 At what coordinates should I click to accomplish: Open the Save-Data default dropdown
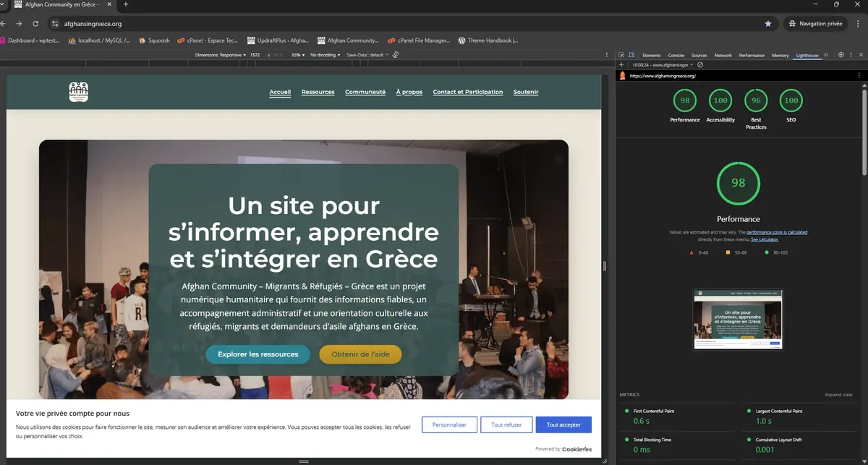coord(367,55)
